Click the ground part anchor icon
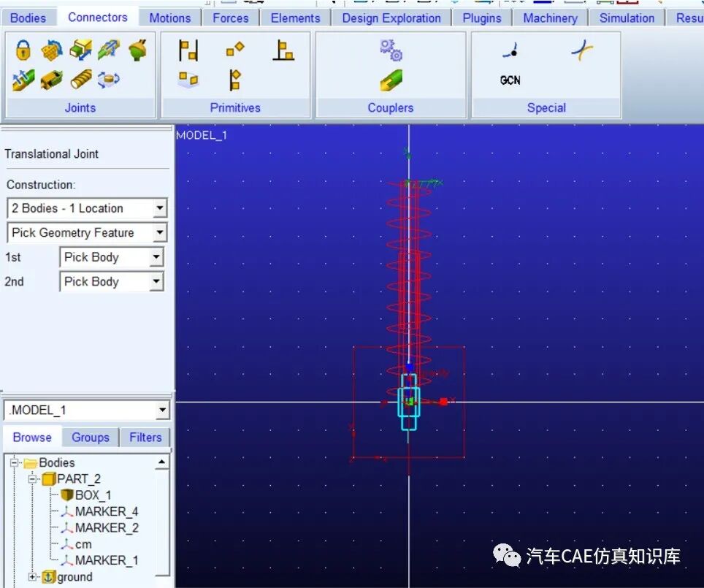This screenshot has width=704, height=588. coord(48,577)
